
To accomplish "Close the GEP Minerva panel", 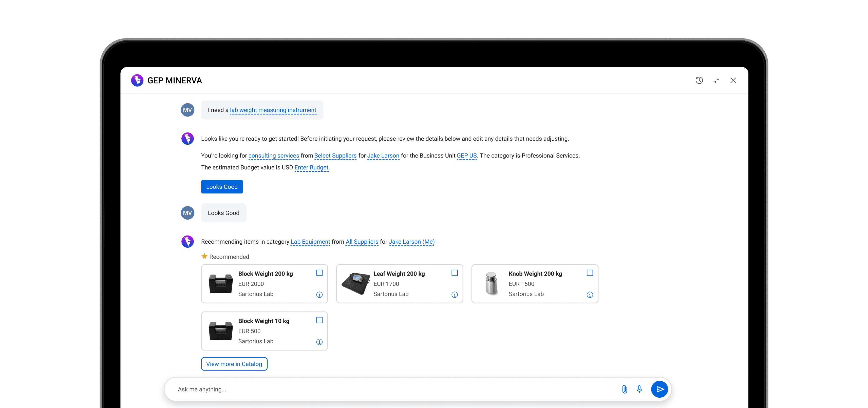I will 733,80.
